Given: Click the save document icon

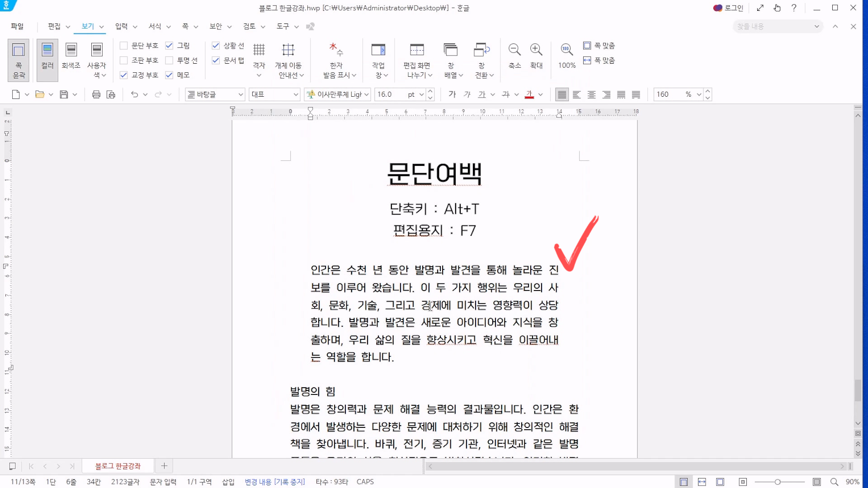Looking at the screenshot, I should pyautogui.click(x=64, y=94).
